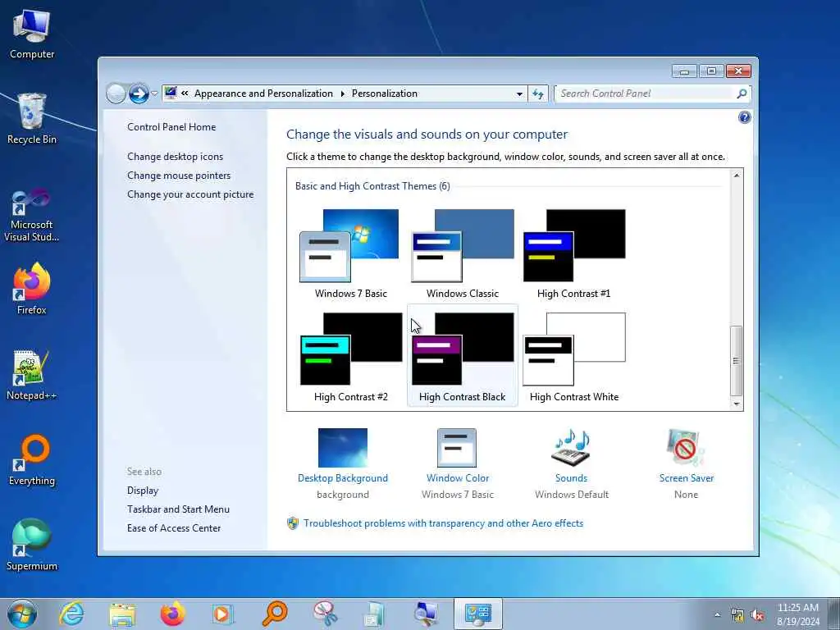Open Ease of Access Center link
The width and height of the screenshot is (840, 630).
click(x=174, y=528)
